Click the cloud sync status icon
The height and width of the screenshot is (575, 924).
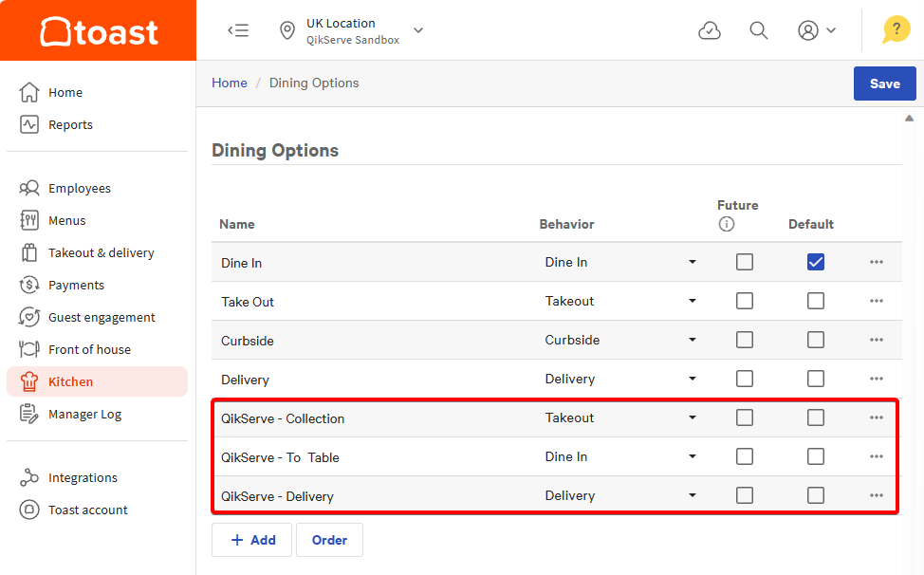pos(709,30)
